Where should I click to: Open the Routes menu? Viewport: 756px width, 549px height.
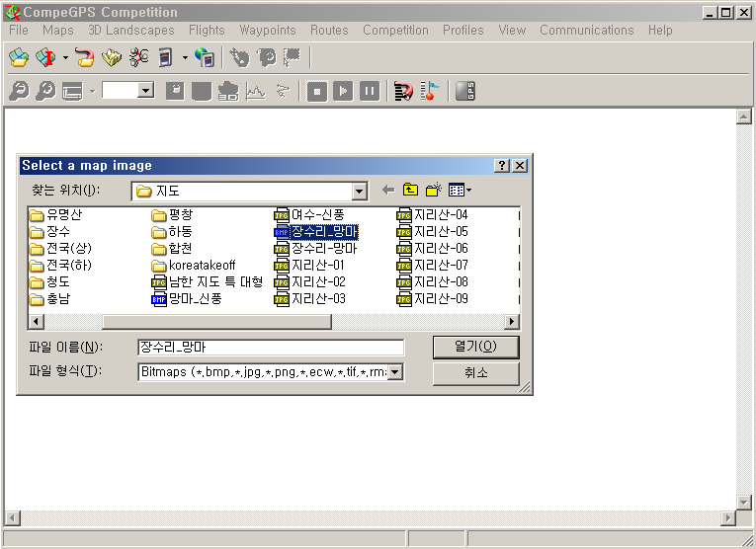click(x=329, y=30)
